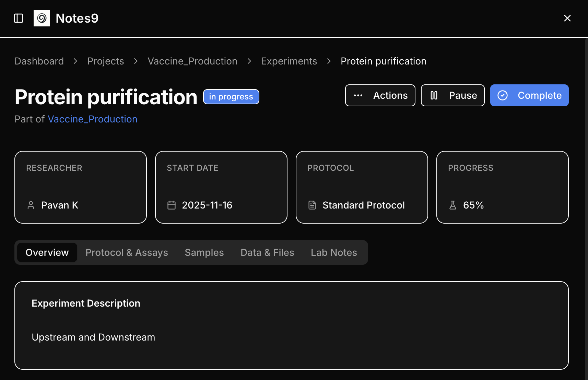Click the progress flask icon
Image resolution: width=588 pixels, height=380 pixels.
pos(453,205)
